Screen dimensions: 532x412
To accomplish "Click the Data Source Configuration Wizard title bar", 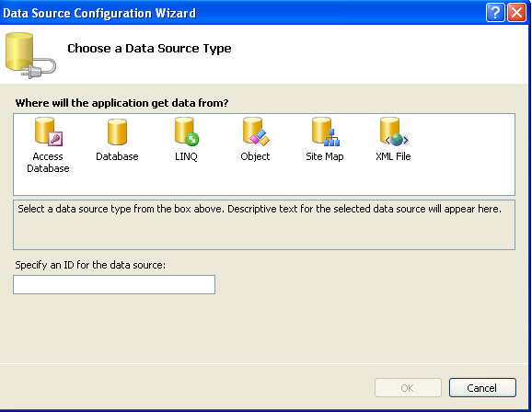I will coord(237,13).
